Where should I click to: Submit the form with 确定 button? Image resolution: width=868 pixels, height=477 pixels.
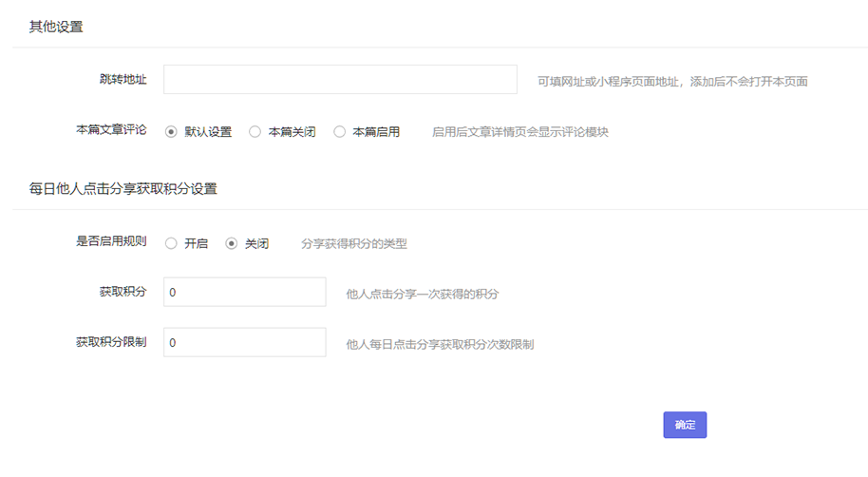pos(685,425)
